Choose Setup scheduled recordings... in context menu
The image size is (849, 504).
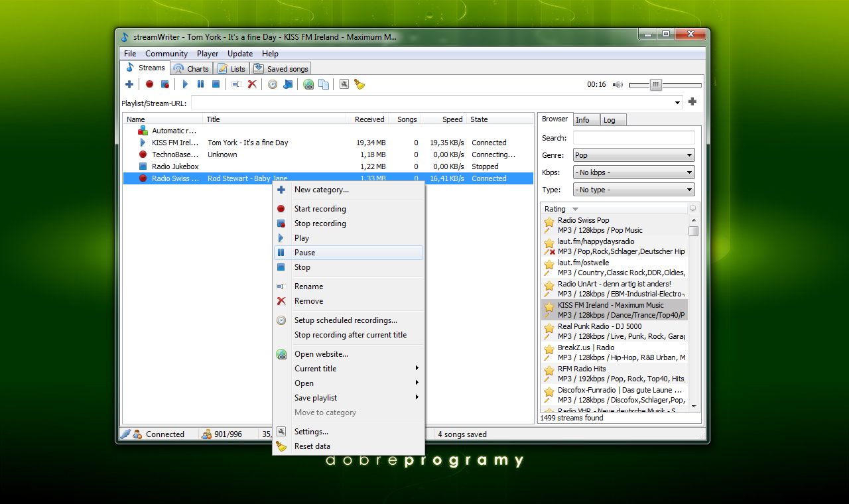348,320
